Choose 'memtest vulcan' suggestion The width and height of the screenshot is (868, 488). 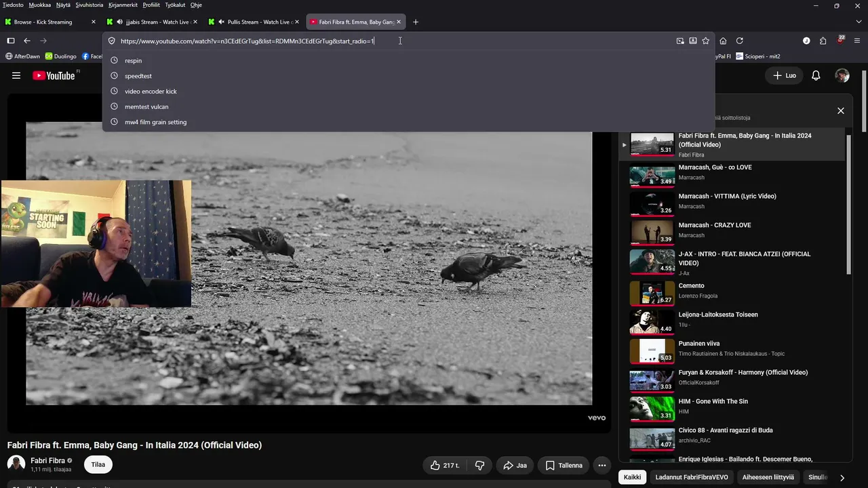click(408, 106)
